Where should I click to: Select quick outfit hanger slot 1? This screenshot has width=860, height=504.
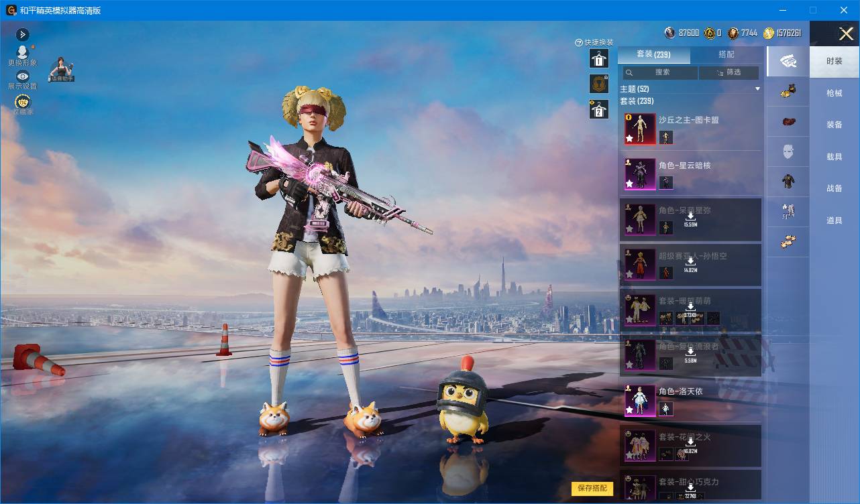tap(599, 59)
